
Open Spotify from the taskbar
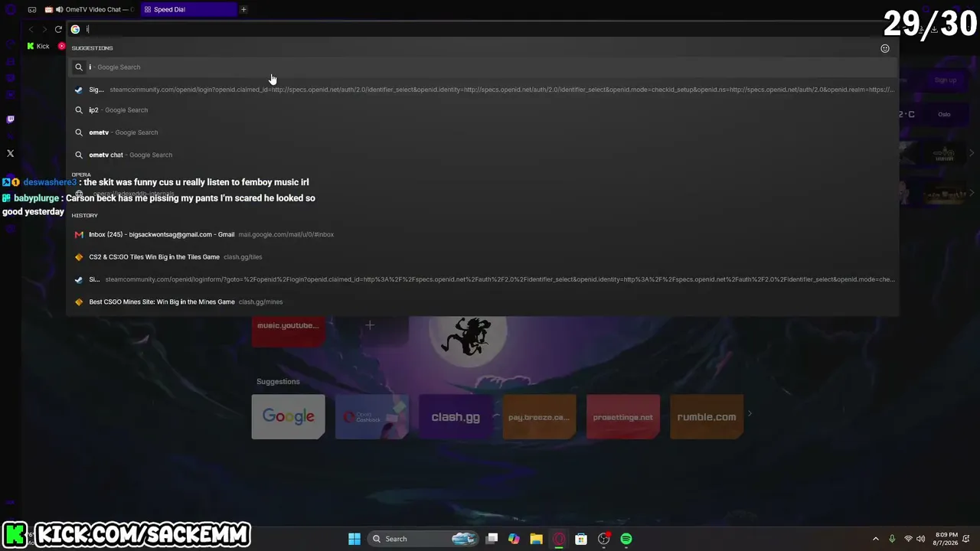(x=626, y=539)
